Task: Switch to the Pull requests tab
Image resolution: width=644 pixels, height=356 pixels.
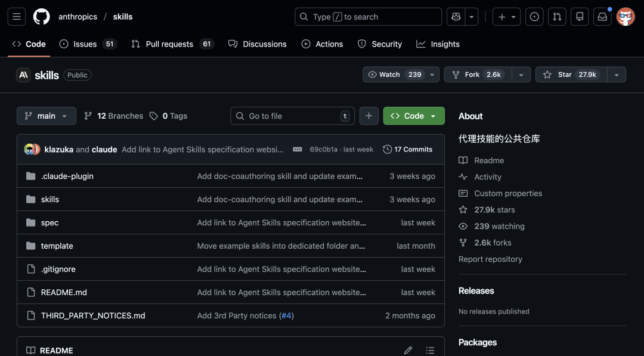Action: pyautogui.click(x=172, y=44)
